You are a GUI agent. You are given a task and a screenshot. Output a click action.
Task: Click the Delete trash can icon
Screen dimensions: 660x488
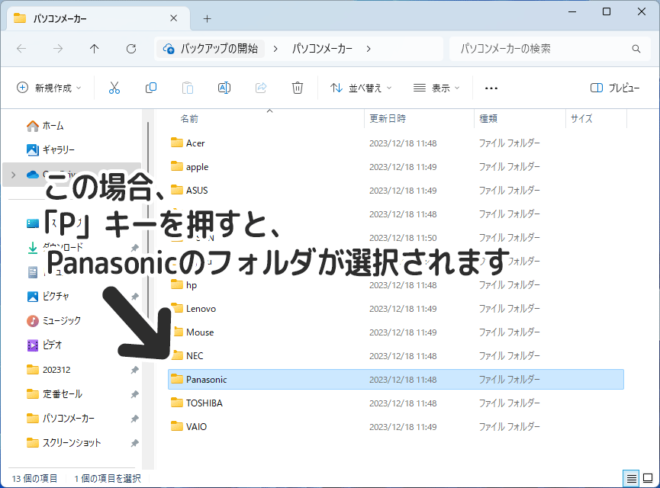click(297, 88)
